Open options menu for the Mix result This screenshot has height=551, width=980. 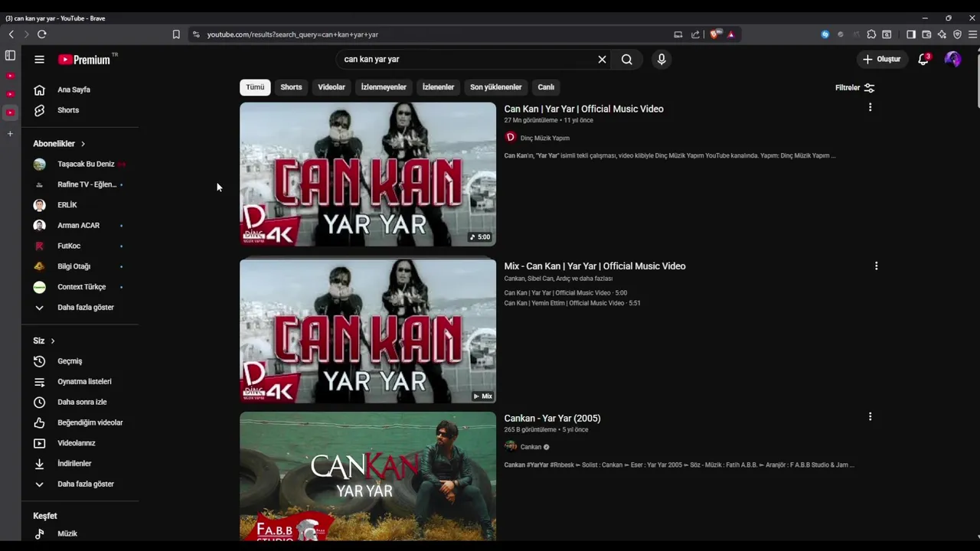coord(876,266)
